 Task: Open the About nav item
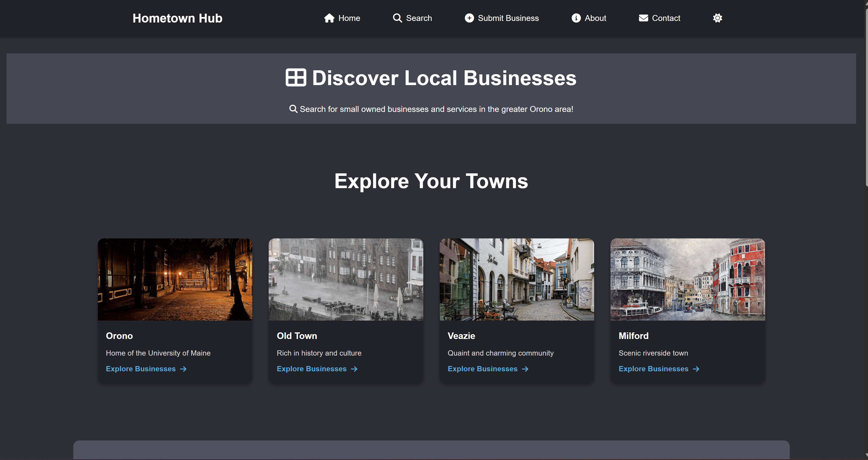[589, 18]
